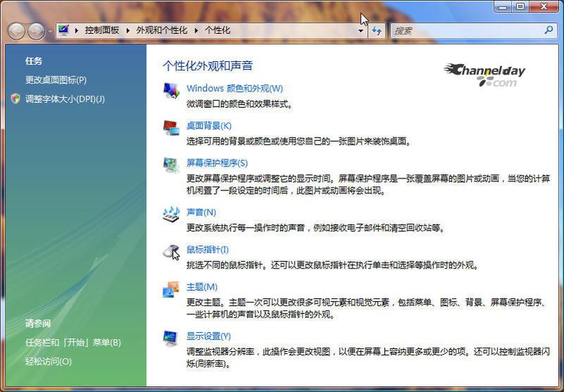Screen dimensions: 564x392
Task: Open 任务栏和「开始」菜单(B) link
Action: click(73, 343)
